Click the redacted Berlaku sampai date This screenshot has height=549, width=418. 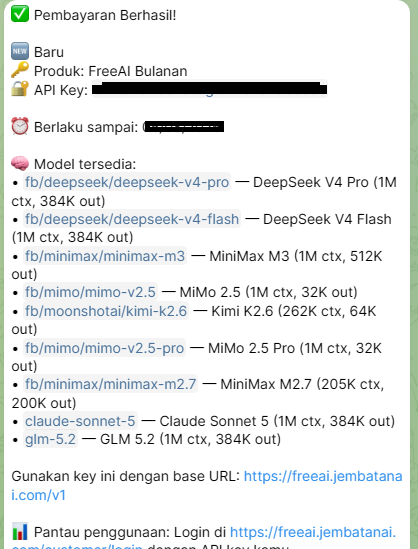click(183, 126)
